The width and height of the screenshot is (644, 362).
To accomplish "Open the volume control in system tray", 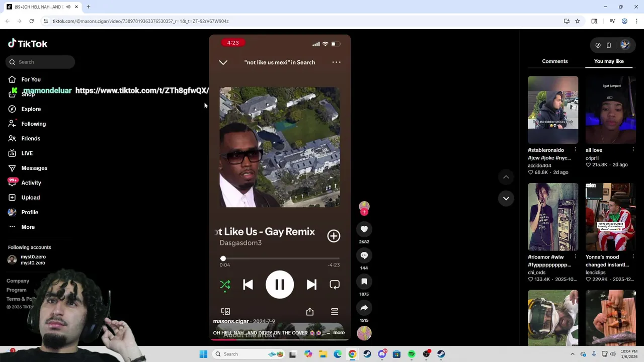I will coord(613,354).
